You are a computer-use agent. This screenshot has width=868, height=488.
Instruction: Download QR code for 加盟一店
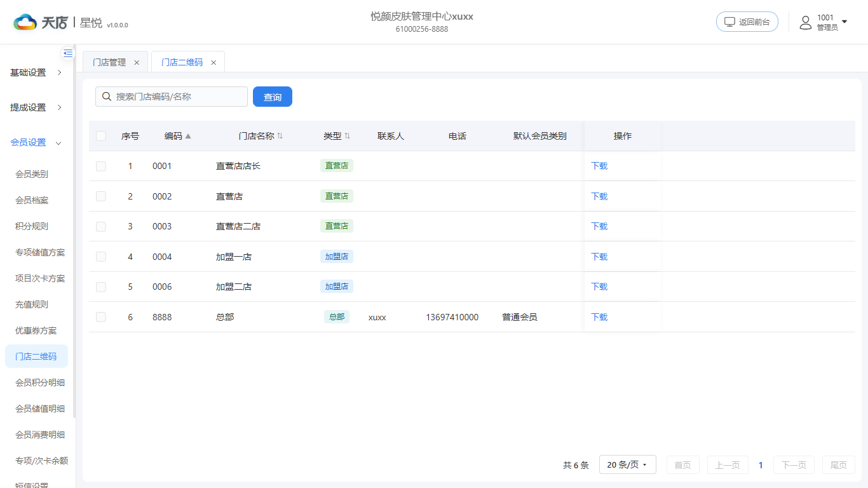tap(599, 257)
